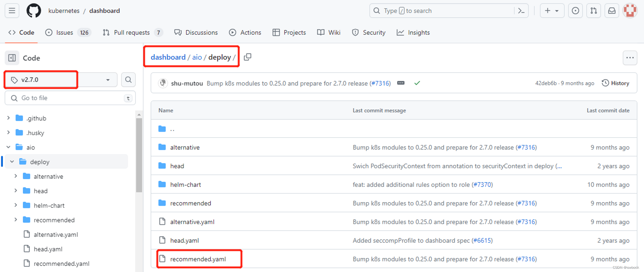Select recommended.yaml in the sidebar tree
The width and height of the screenshot is (644, 272).
click(62, 263)
